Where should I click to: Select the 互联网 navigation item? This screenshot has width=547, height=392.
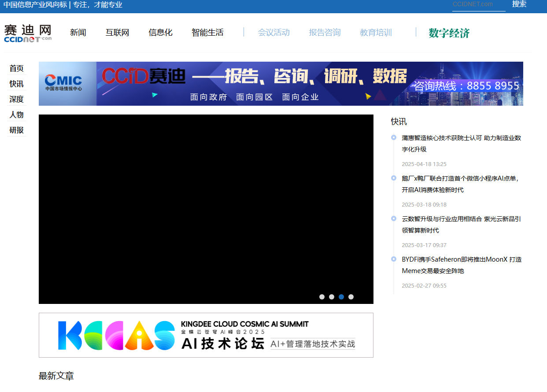(x=117, y=32)
